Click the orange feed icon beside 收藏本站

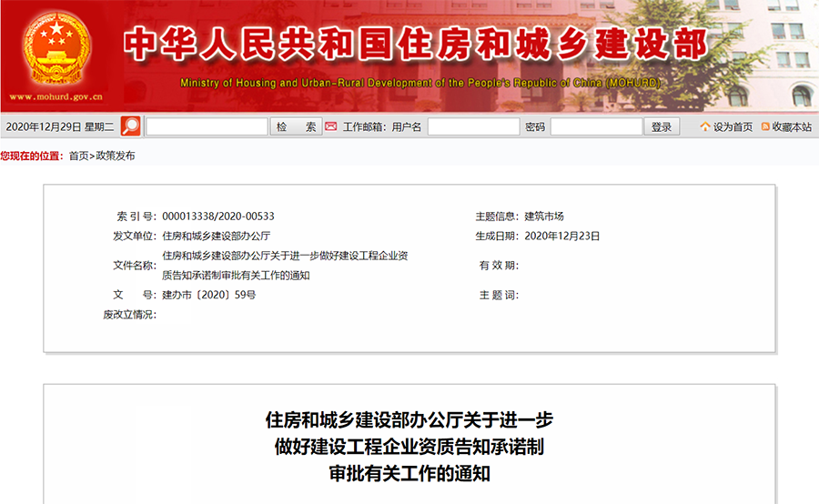(765, 127)
